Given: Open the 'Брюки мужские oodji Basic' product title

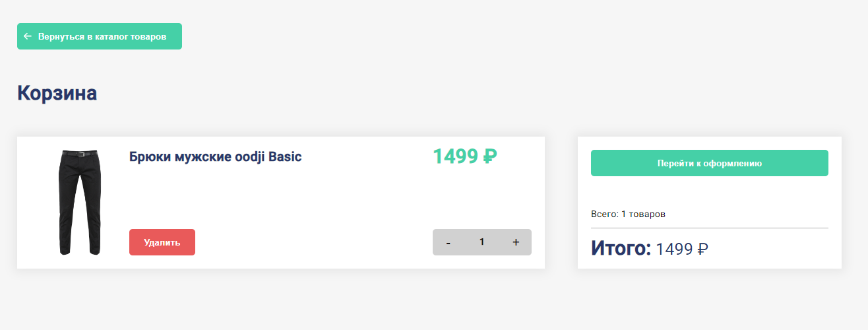Looking at the screenshot, I should coord(215,157).
